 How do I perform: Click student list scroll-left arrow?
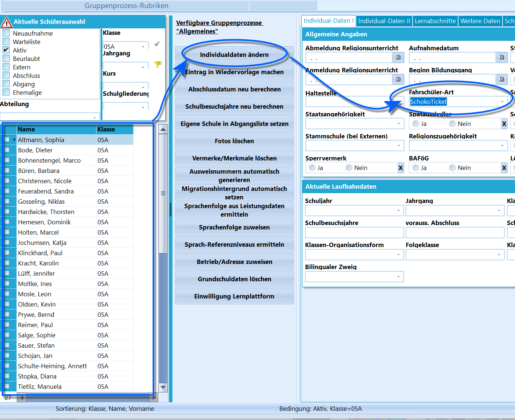[x=22, y=398]
